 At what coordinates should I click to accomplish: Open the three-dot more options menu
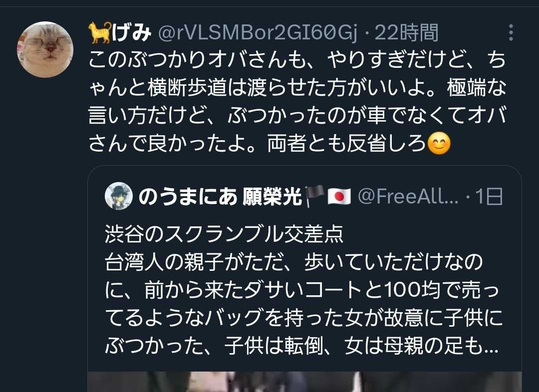tap(511, 32)
